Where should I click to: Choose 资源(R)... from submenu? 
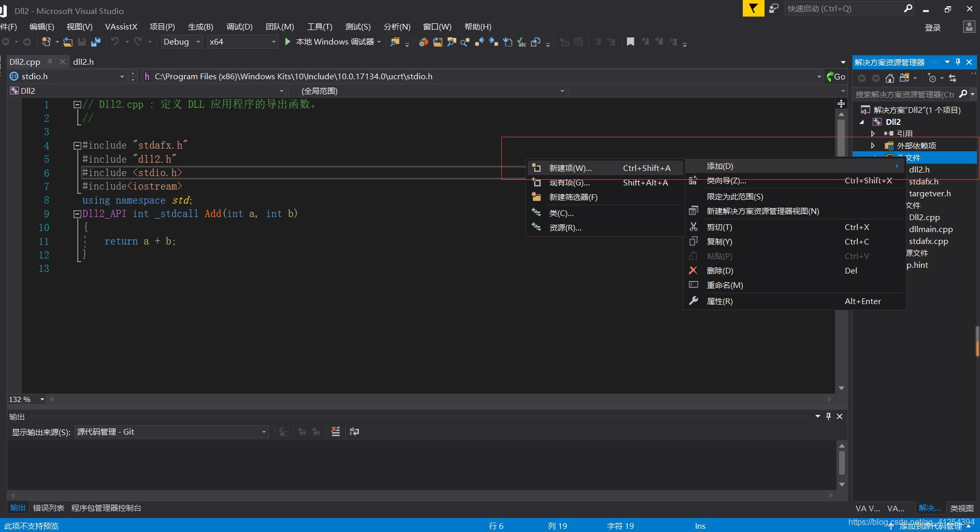click(604, 228)
